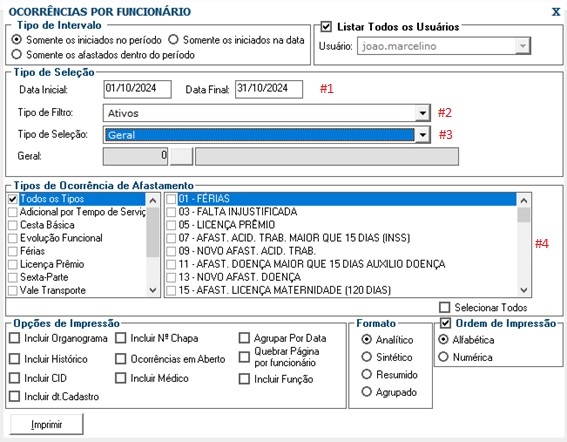Click scroll-down arrow in occurrence types list
Screen dimensions: 567x442
coord(524,290)
